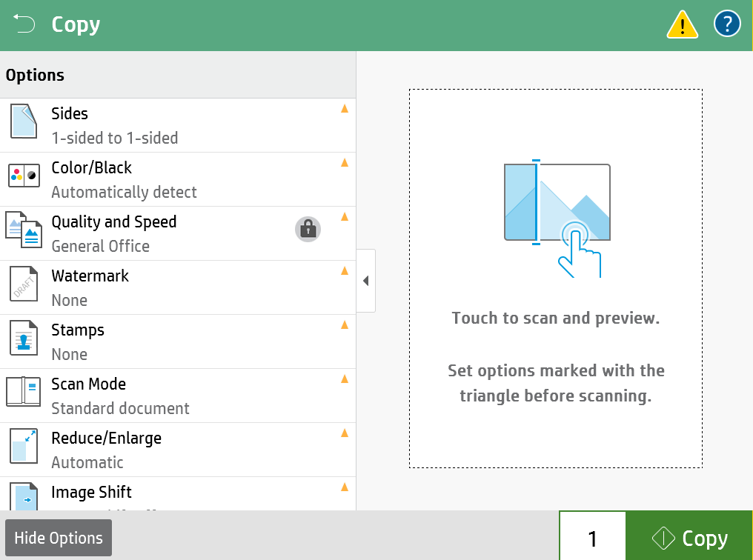Open the help question mark icon
The width and height of the screenshot is (753, 560).
(727, 25)
